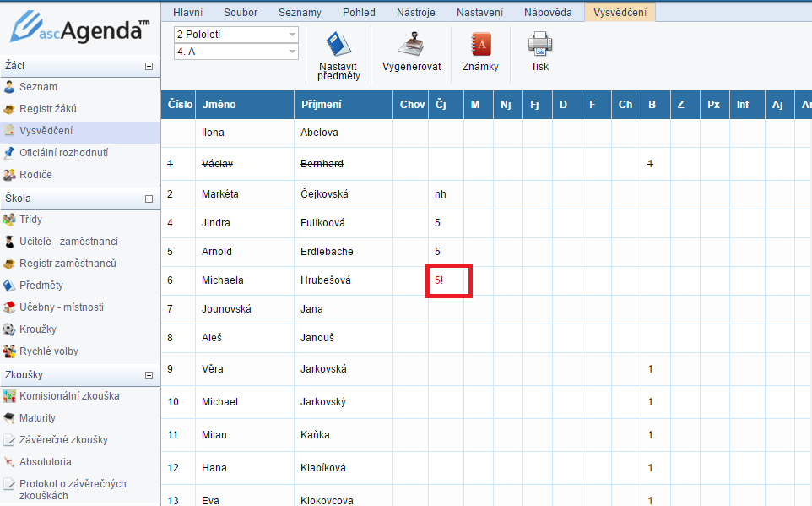Click surname Abelova
Image resolution: width=812 pixels, height=506 pixels.
coord(319,133)
